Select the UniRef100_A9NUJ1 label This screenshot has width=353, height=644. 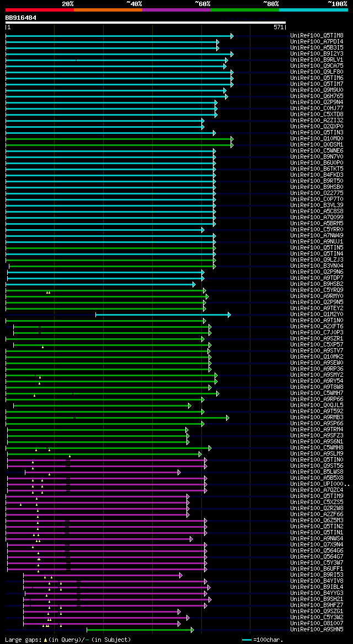317,242
